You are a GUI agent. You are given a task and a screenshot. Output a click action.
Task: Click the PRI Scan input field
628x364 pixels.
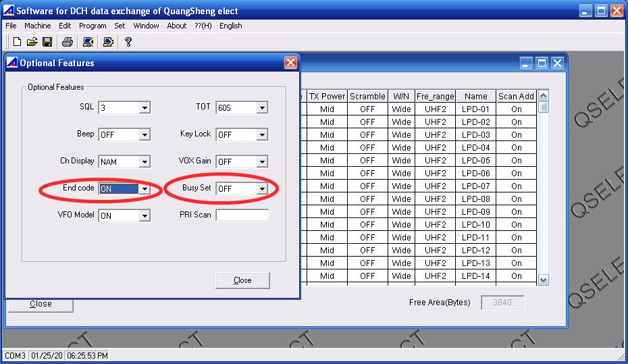(242, 215)
